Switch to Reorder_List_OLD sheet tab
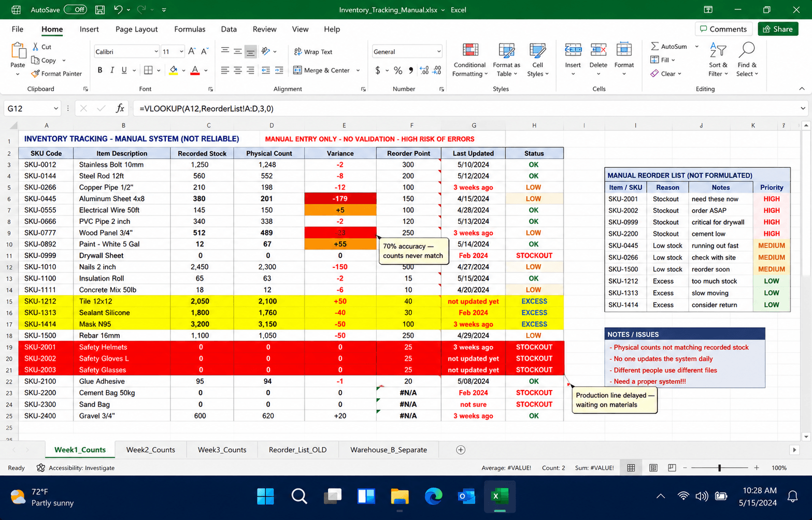The width and height of the screenshot is (812, 520). coord(297,450)
